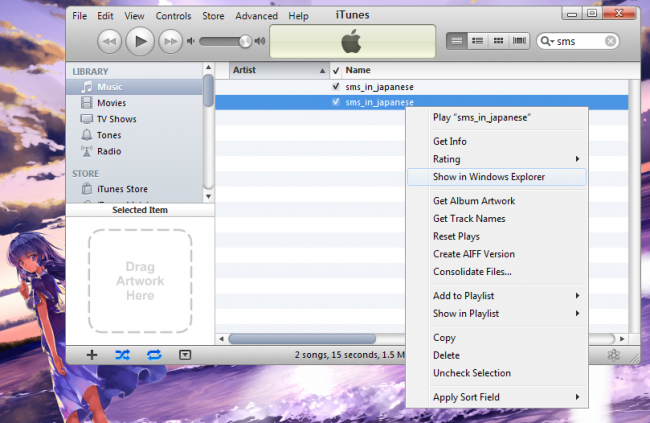Open the Controls menu
This screenshot has height=423, width=650.
click(173, 16)
